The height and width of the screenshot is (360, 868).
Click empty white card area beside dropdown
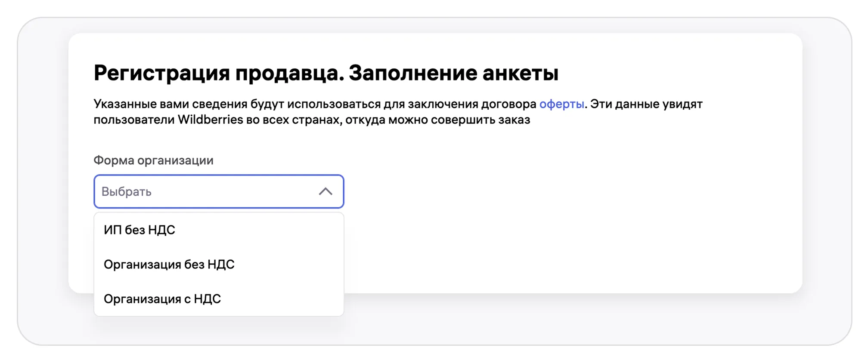pos(560,215)
